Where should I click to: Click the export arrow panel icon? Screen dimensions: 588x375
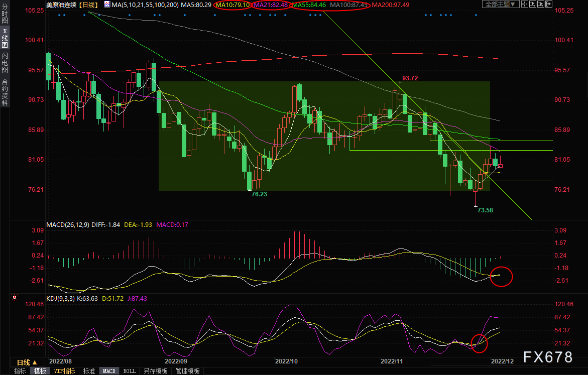pos(549,4)
